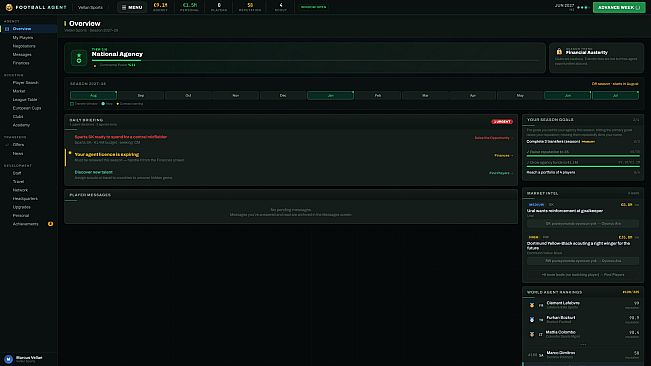Follow the Finances link in licence briefing
This screenshot has height=366, width=651.
click(x=503, y=156)
